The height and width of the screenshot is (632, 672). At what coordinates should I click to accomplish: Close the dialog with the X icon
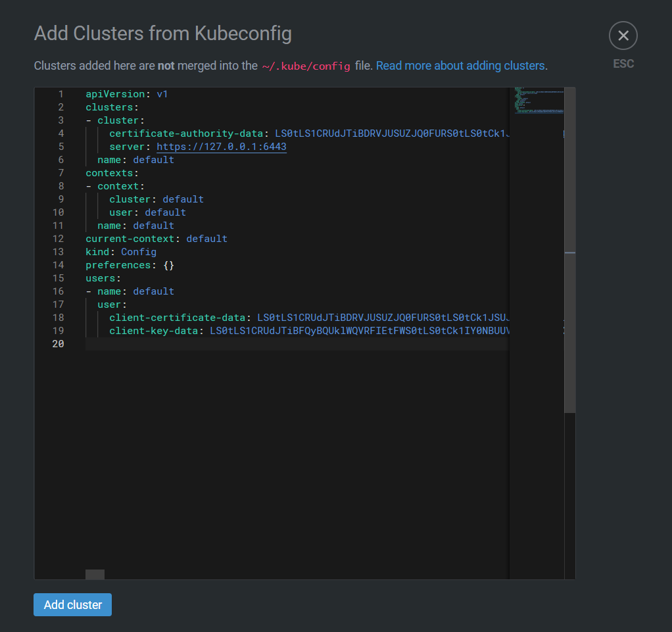point(623,36)
